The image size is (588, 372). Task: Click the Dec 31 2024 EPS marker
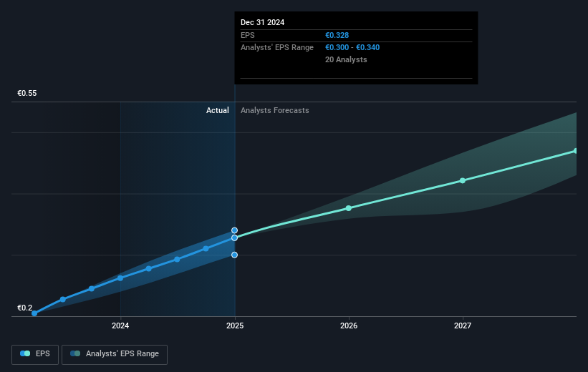tap(234, 238)
